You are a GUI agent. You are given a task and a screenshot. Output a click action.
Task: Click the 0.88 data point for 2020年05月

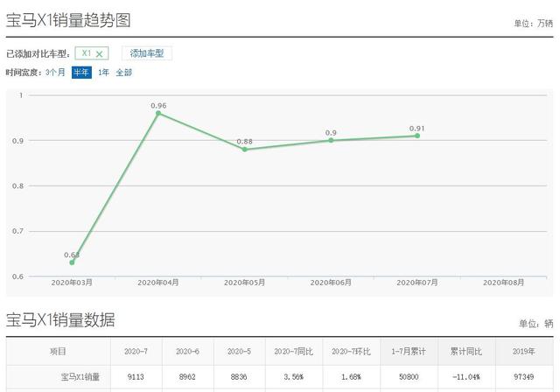pos(245,150)
